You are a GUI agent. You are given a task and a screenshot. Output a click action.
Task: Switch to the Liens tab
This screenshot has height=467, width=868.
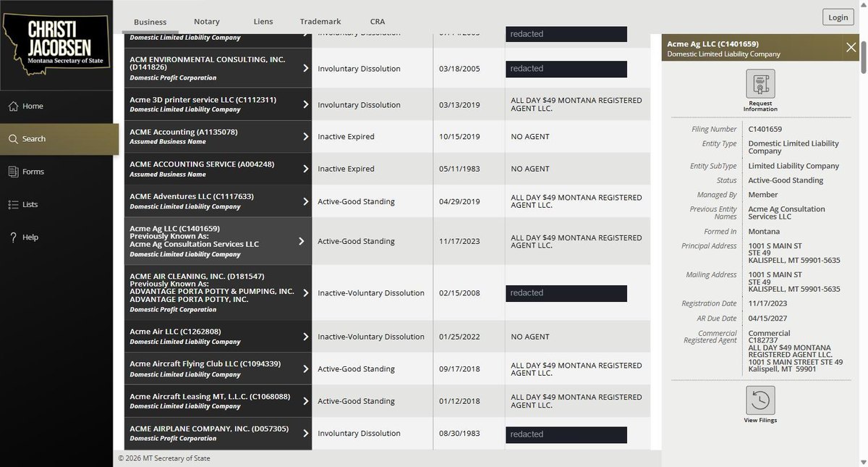(263, 22)
